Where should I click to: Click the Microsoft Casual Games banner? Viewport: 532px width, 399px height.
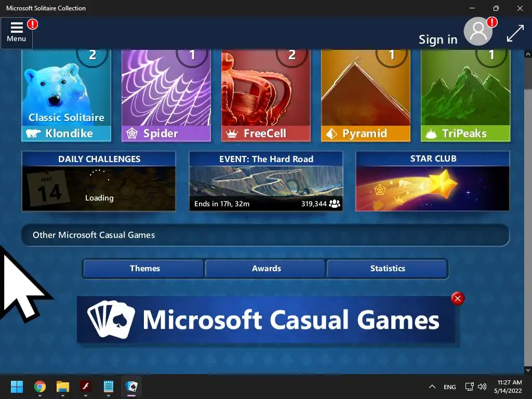(266, 320)
